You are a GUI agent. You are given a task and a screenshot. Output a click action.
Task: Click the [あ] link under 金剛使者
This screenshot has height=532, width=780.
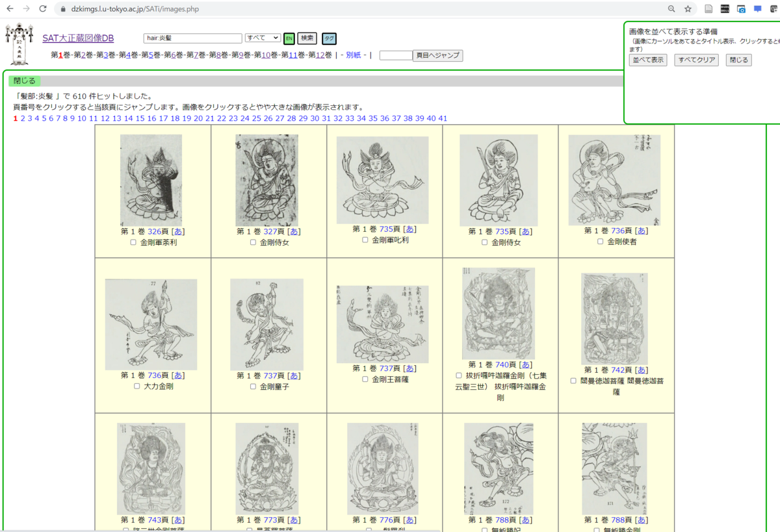coord(642,231)
